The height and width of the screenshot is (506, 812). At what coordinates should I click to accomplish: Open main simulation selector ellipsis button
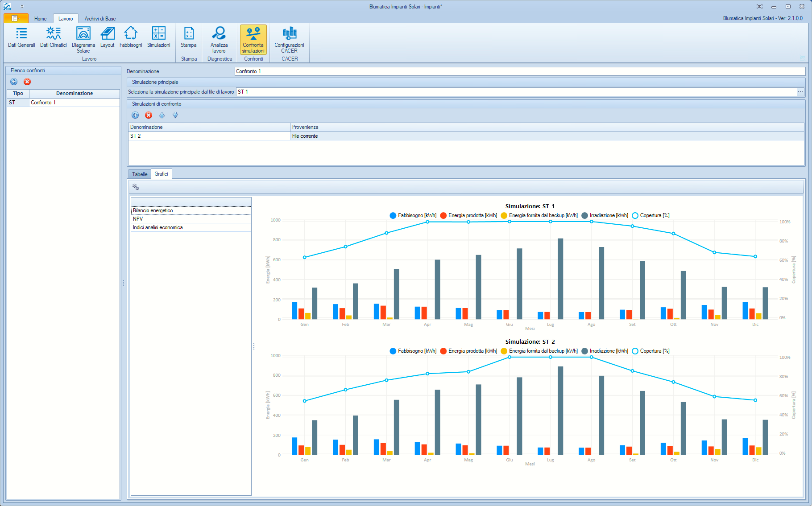point(800,92)
